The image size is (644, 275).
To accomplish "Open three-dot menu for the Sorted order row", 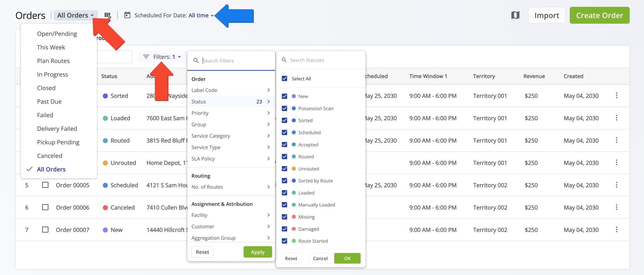I will click(x=616, y=96).
